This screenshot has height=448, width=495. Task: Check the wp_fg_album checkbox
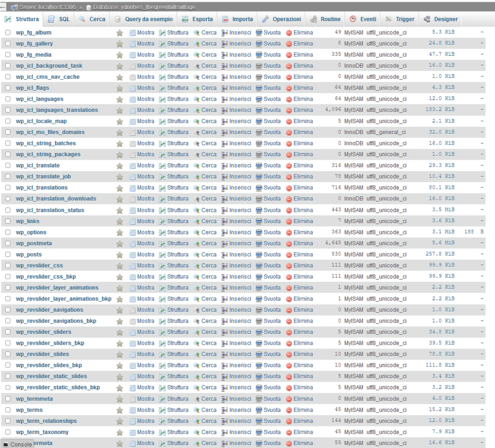click(8, 32)
